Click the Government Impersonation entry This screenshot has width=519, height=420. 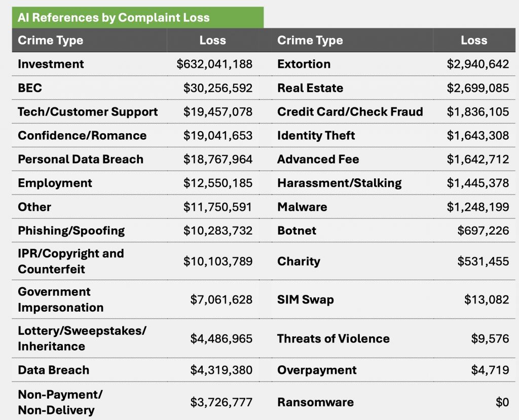60,300
